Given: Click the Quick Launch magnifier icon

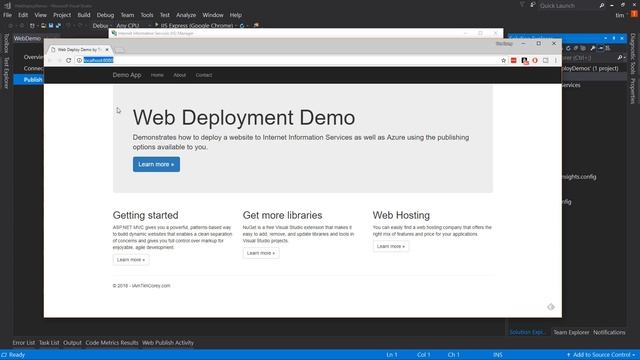Looking at the screenshot, I should coord(602,6).
